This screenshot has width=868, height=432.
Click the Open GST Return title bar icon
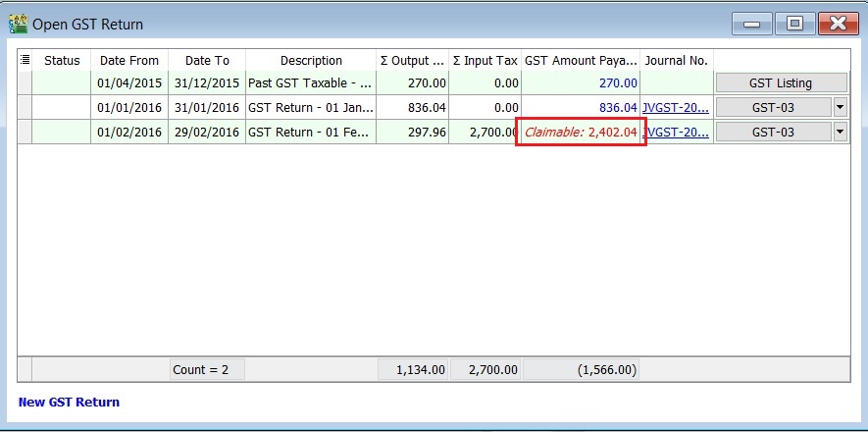(x=18, y=24)
